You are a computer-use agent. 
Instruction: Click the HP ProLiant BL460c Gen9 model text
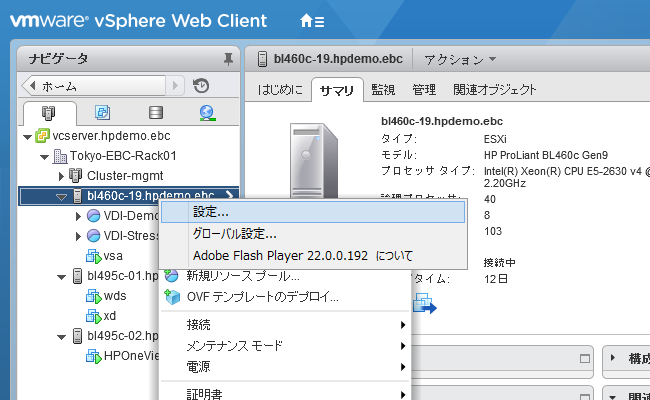(x=546, y=155)
